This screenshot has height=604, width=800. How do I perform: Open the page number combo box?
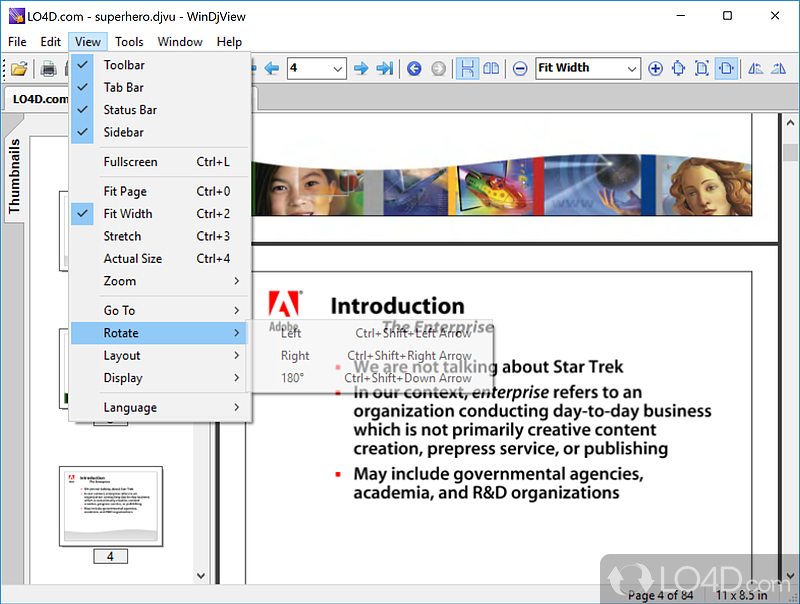click(x=317, y=68)
